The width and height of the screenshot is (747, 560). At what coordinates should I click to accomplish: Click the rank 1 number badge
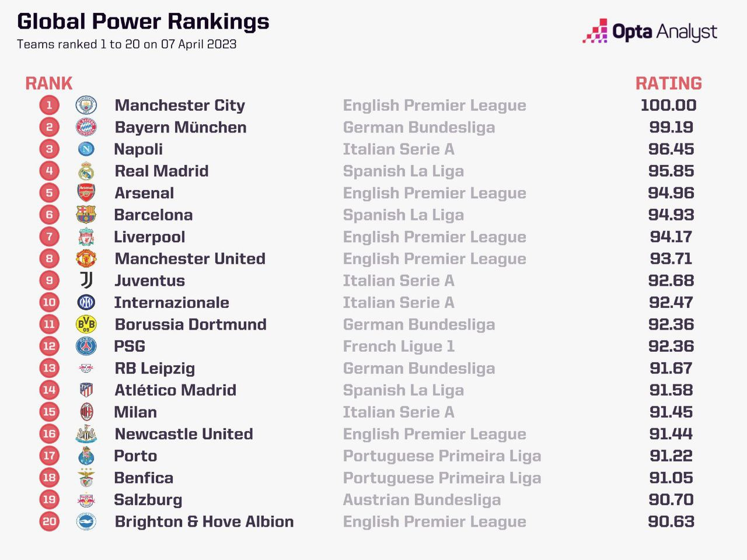50,106
